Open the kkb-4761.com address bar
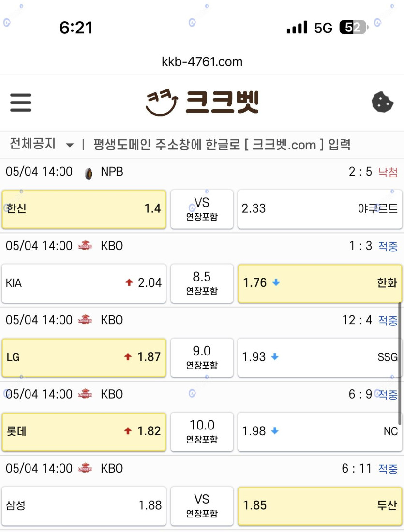Viewport: 404px width, 532px height. coord(202,62)
